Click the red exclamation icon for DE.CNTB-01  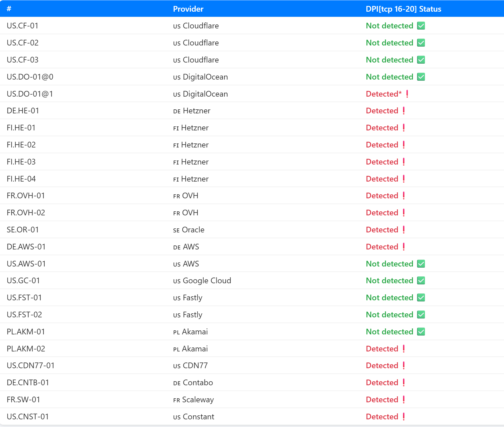(404, 382)
